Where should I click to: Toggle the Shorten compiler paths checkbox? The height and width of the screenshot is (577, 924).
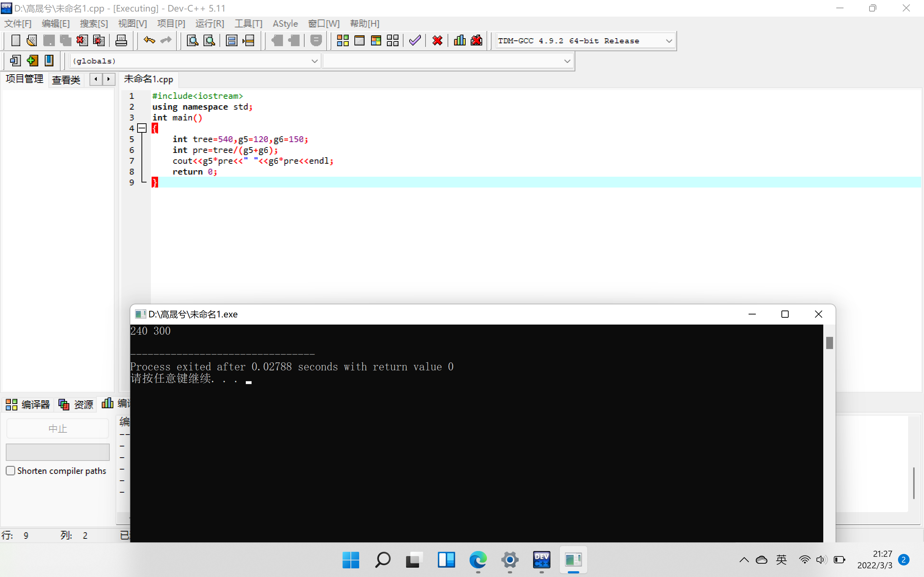coord(11,471)
